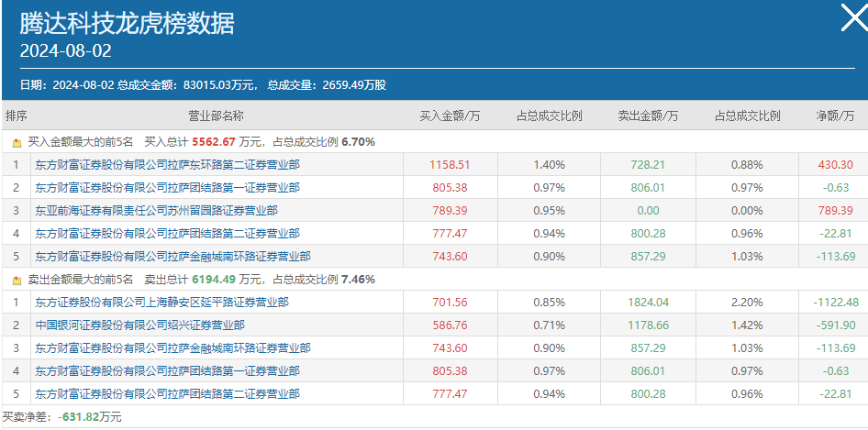Click the 卖出金额/万 column header
868x430 pixels.
[x=648, y=116]
